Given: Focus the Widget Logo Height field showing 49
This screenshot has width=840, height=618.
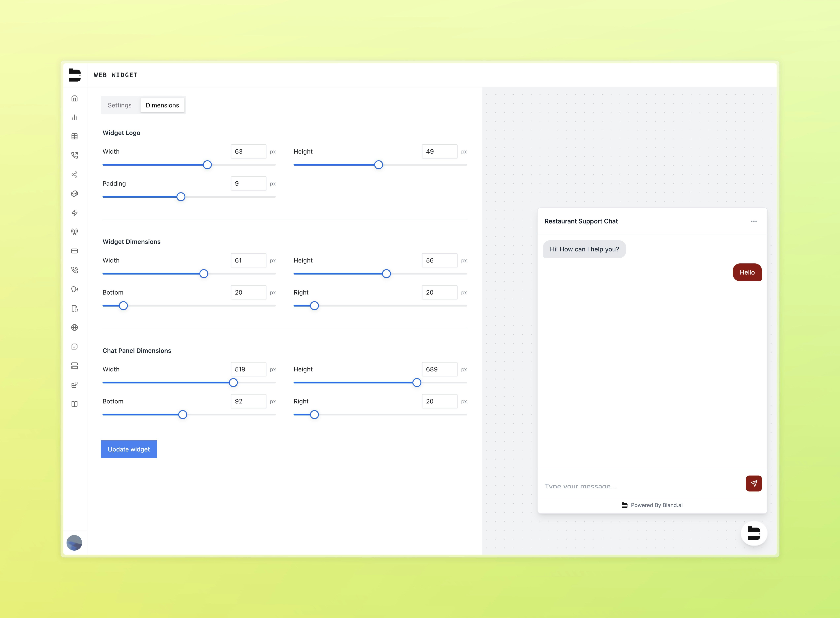Looking at the screenshot, I should click(440, 152).
